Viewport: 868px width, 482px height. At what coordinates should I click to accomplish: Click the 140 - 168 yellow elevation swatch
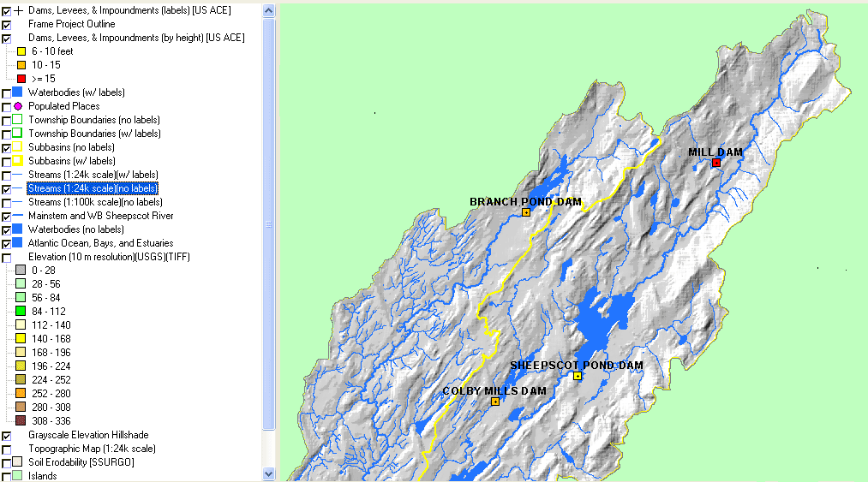tap(21, 339)
